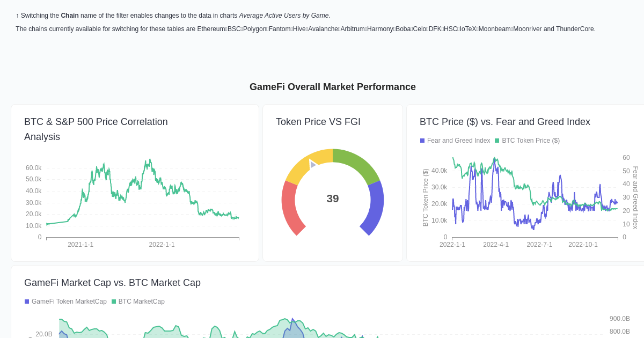The height and width of the screenshot is (338, 644).
Task: Click the "2022-7-1" axis label on the FGI chart
Action: pos(539,244)
